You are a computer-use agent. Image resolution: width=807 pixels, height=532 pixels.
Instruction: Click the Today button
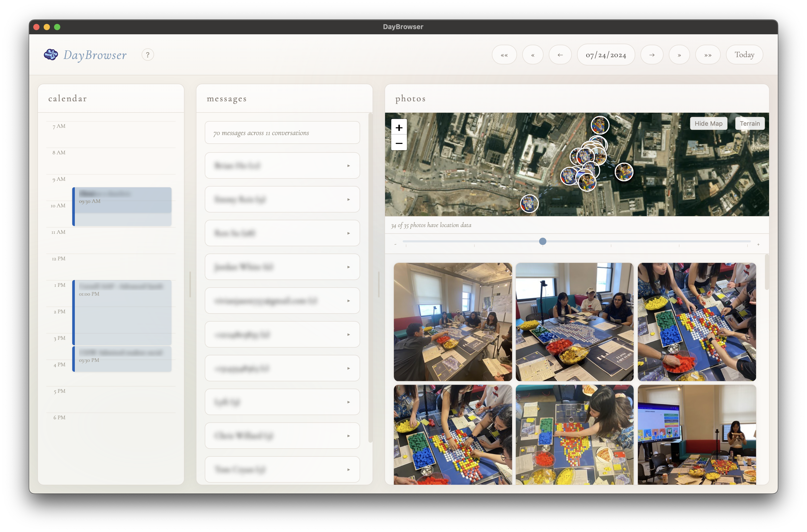click(744, 55)
